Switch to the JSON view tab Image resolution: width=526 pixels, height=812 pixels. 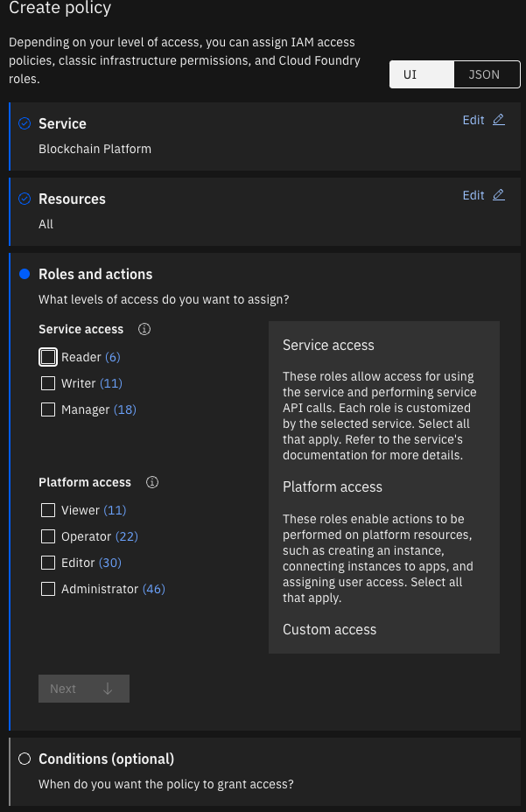(484, 74)
